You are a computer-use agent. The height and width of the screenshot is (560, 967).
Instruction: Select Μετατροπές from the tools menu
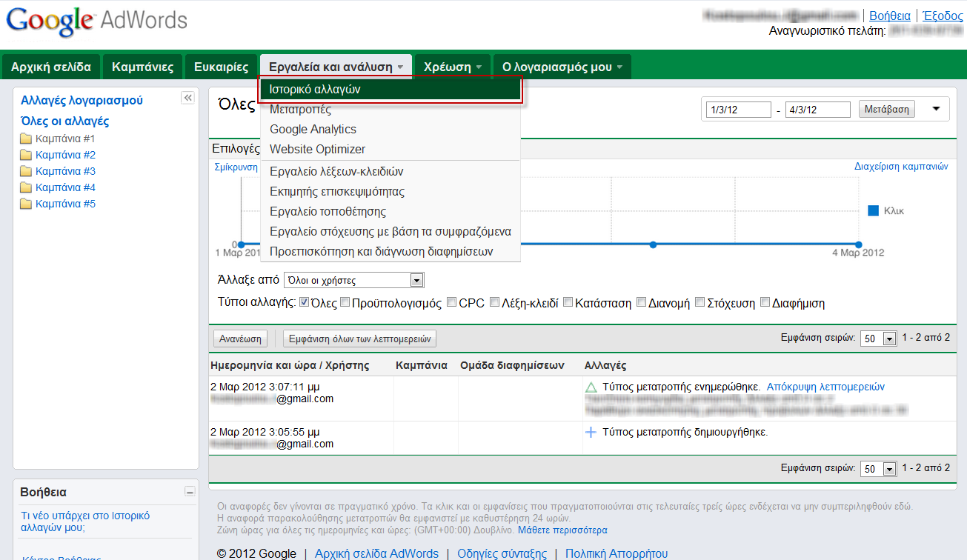pos(391,110)
